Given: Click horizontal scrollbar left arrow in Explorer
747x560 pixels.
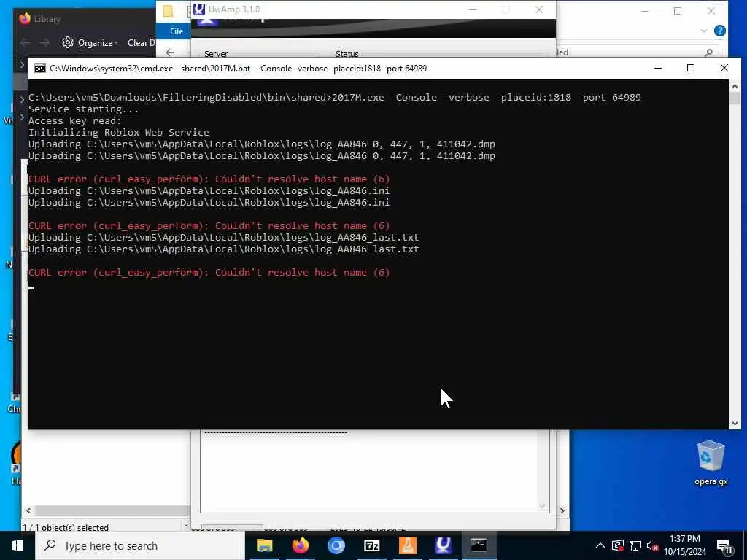Looking at the screenshot, I should tap(28, 510).
